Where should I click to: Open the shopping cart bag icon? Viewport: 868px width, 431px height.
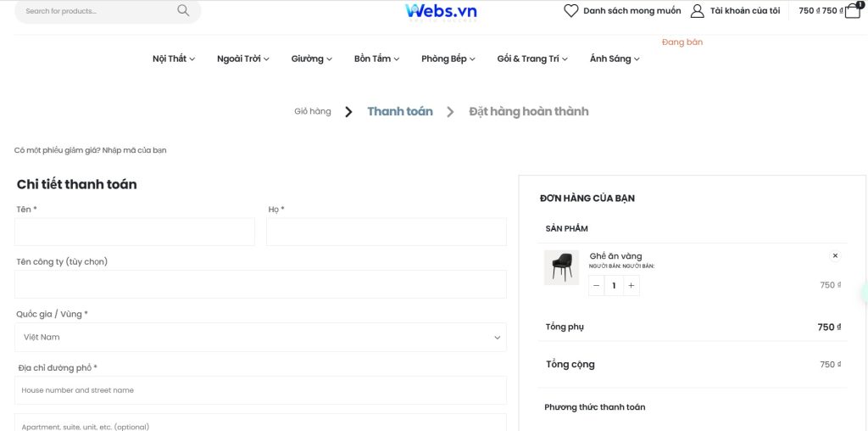[x=853, y=11]
